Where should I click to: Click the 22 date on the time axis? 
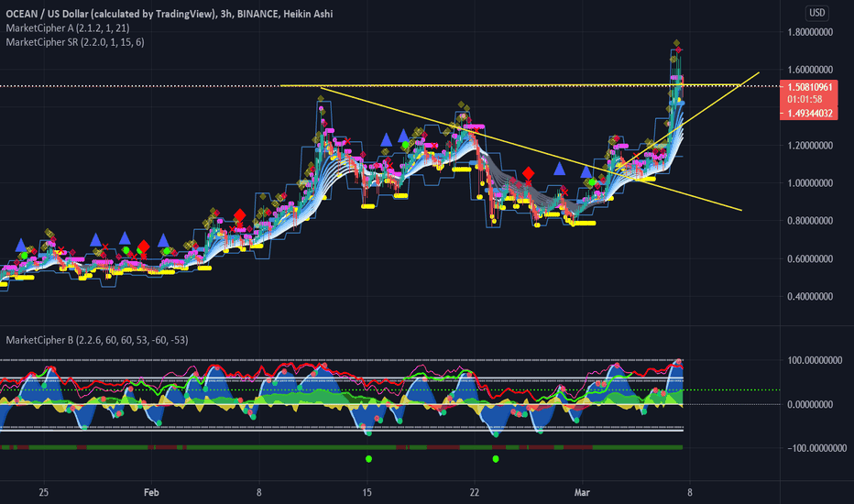[x=475, y=493]
